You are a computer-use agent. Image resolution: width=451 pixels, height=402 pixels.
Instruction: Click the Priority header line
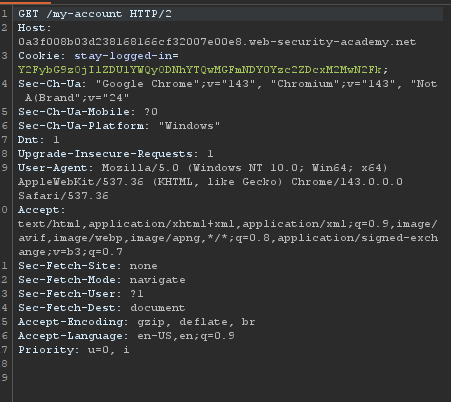coord(74,350)
